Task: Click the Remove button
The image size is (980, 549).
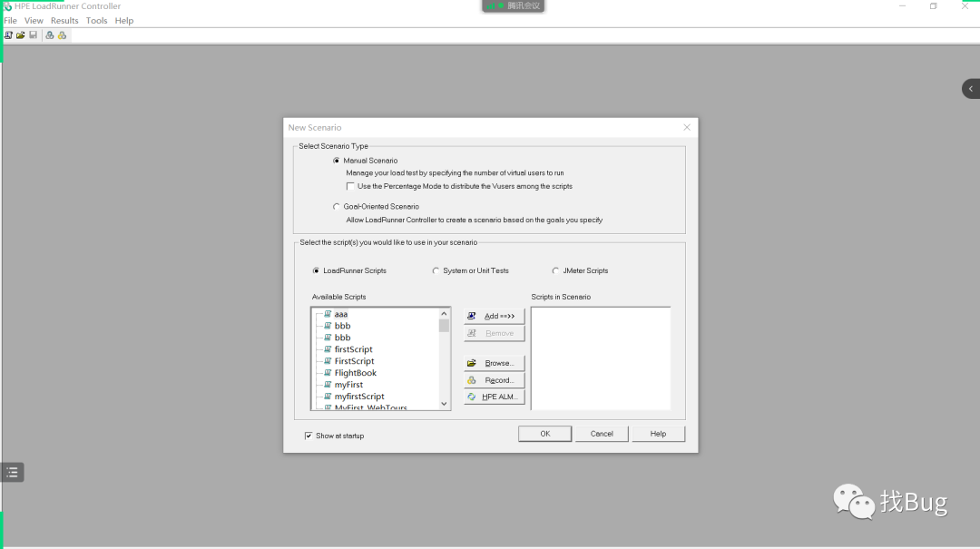Action: pyautogui.click(x=494, y=333)
